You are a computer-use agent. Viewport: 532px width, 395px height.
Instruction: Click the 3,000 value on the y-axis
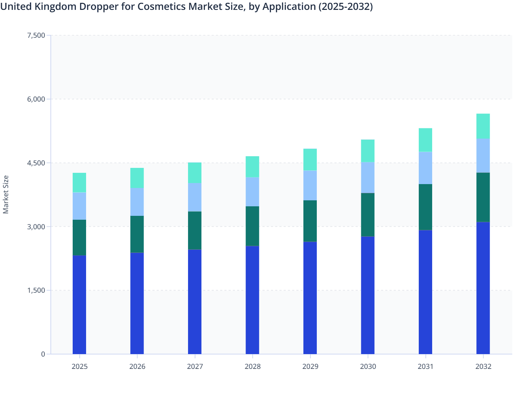coord(36,226)
